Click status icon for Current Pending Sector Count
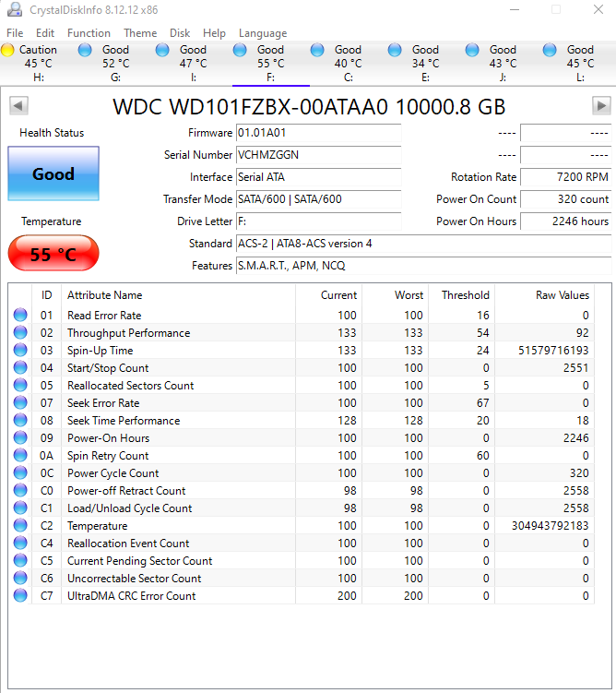This screenshot has width=616, height=693. point(20,560)
